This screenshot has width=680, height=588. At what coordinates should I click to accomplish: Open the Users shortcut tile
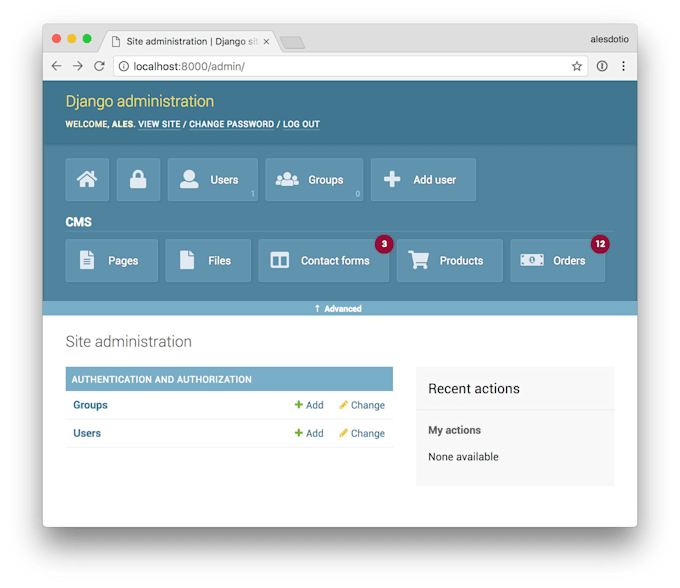[x=213, y=180]
